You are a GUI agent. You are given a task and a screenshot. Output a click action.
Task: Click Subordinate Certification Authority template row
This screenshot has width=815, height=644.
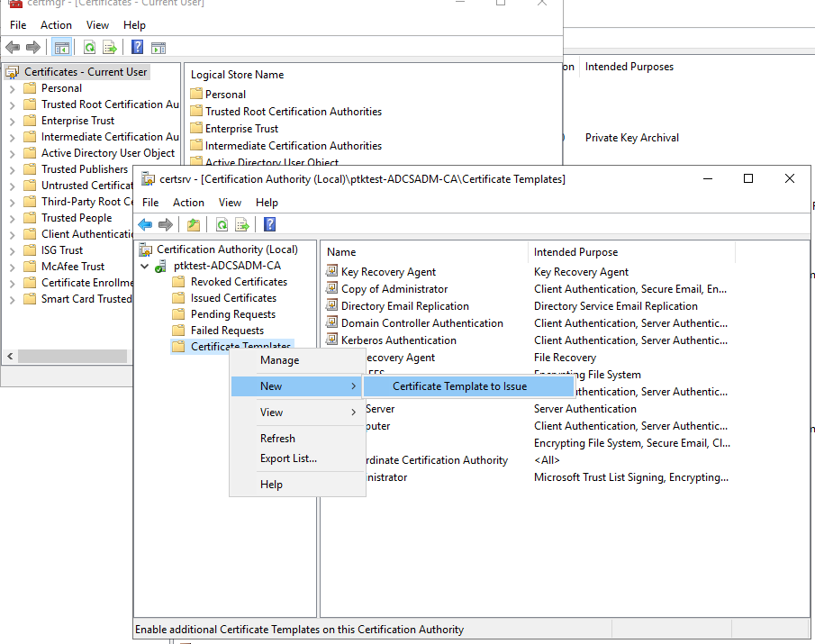[436, 460]
